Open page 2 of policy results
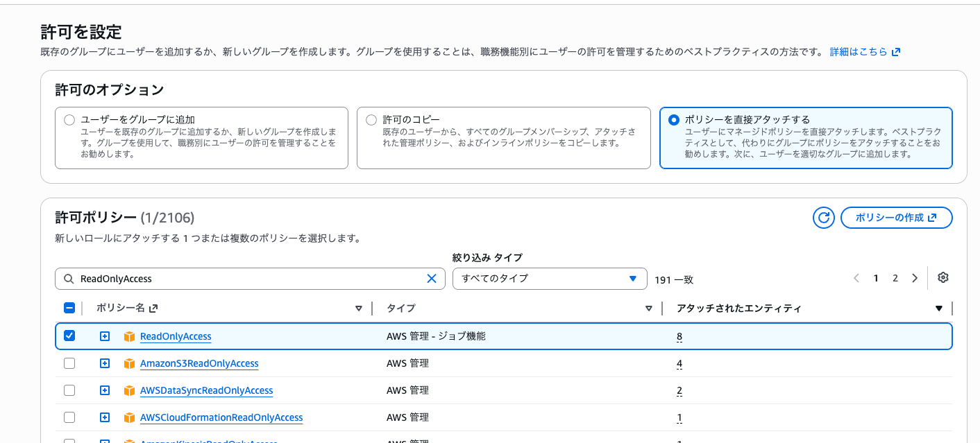980x443 pixels. click(895, 278)
